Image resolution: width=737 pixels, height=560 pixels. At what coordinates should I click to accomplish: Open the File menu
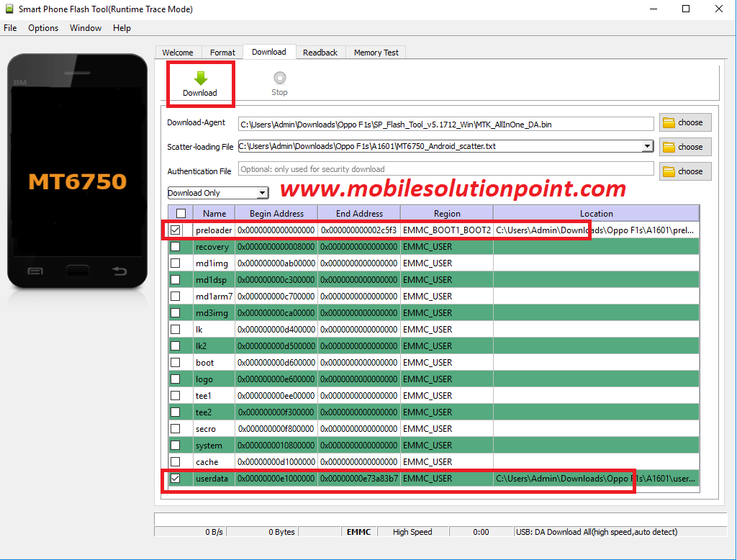[10, 28]
